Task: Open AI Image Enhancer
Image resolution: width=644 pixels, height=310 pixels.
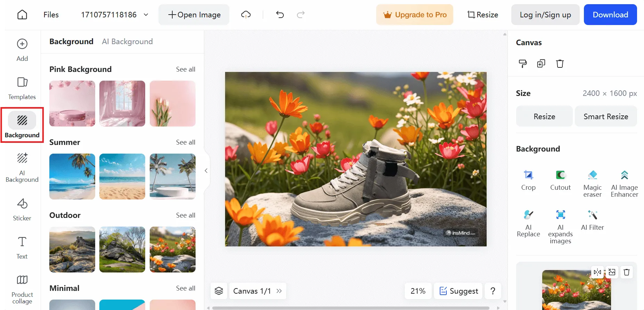Action: (x=624, y=184)
